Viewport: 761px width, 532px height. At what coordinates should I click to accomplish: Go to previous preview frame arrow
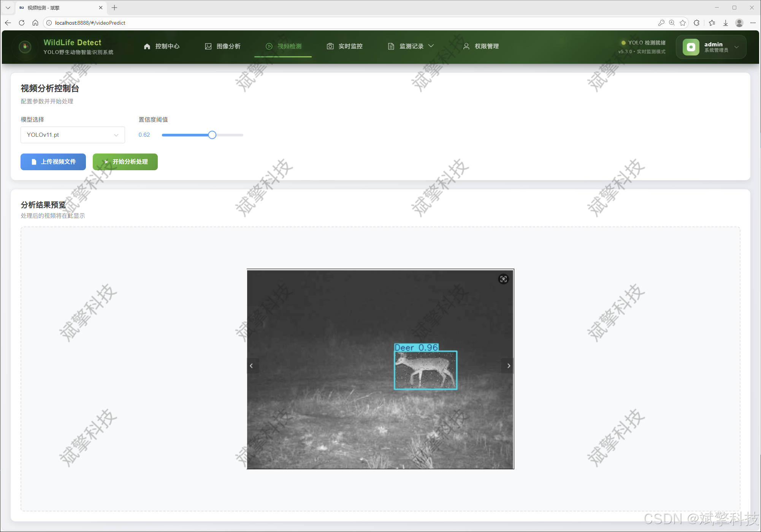click(251, 366)
